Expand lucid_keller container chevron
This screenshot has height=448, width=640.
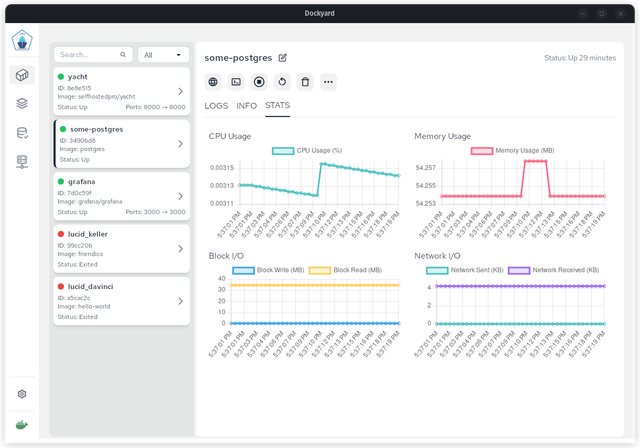180,249
